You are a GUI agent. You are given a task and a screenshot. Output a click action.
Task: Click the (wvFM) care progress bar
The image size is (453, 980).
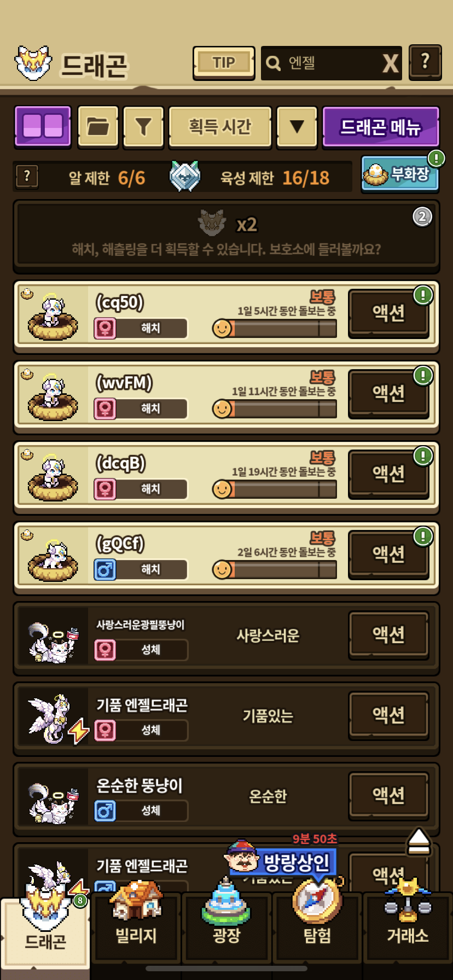[x=275, y=409]
